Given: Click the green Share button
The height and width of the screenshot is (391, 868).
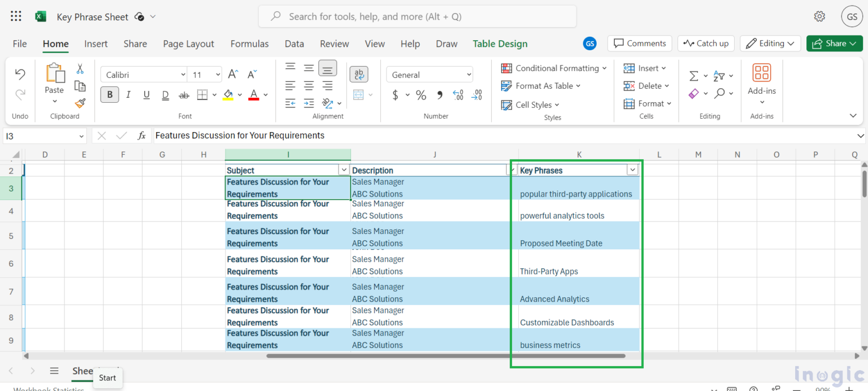Looking at the screenshot, I should pyautogui.click(x=834, y=44).
